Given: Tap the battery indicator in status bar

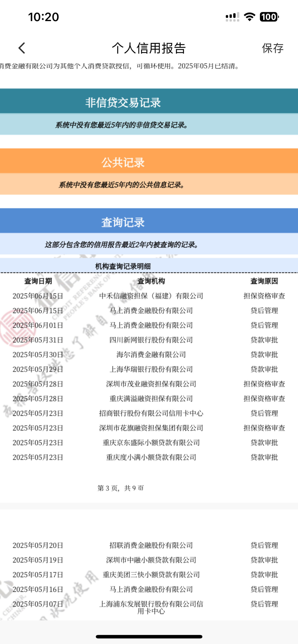Looking at the screenshot, I should [x=269, y=17].
